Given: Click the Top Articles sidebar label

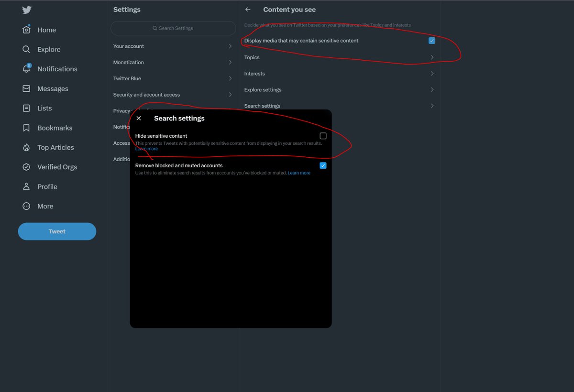Looking at the screenshot, I should (x=55, y=147).
